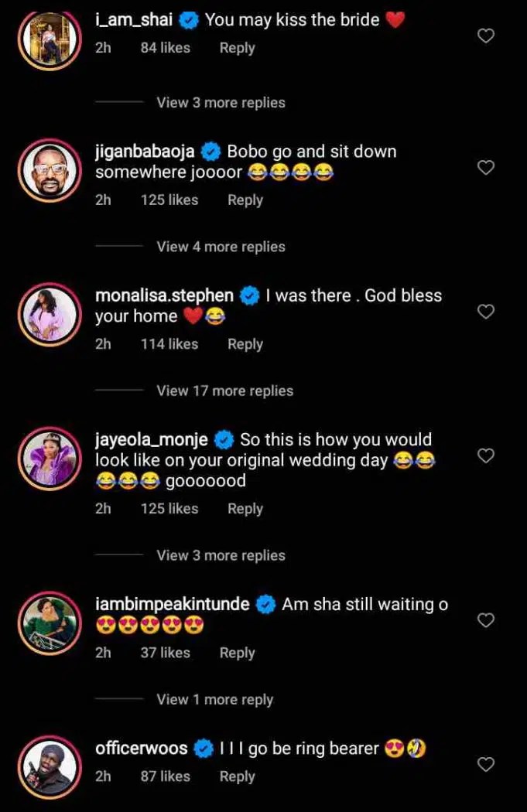Image resolution: width=527 pixels, height=812 pixels.
Task: Tap the heart on jiganbabaoja's comment
Action: pos(485,168)
